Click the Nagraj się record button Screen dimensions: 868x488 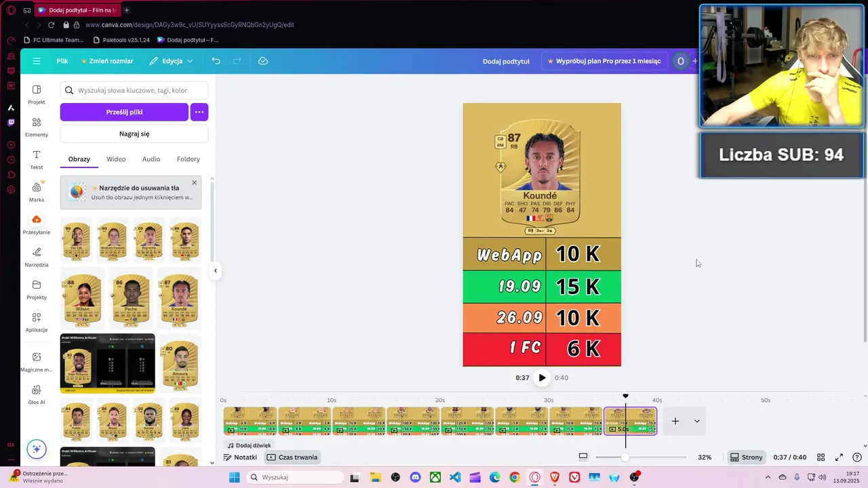(134, 134)
